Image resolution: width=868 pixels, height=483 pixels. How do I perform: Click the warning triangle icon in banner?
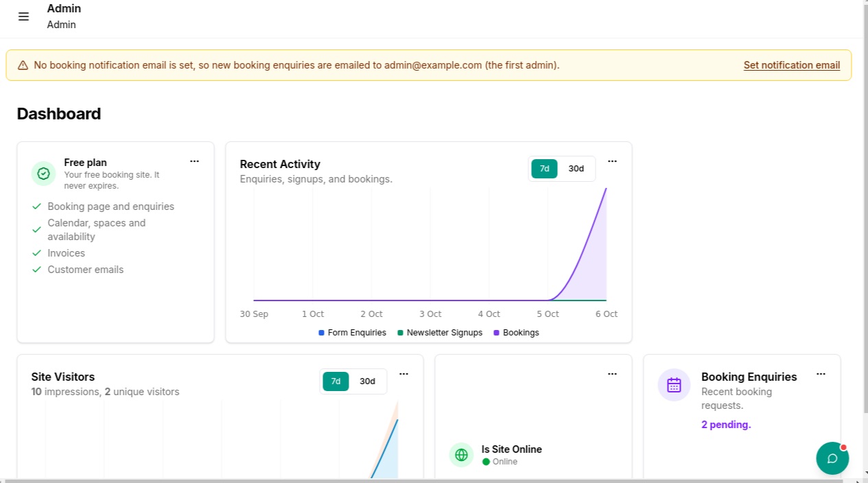coord(23,65)
